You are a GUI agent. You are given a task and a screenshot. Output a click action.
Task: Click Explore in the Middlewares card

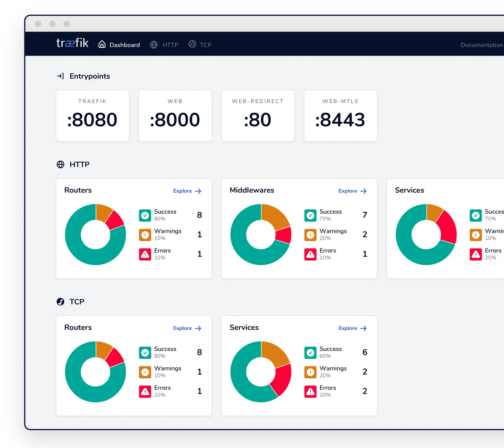(352, 191)
